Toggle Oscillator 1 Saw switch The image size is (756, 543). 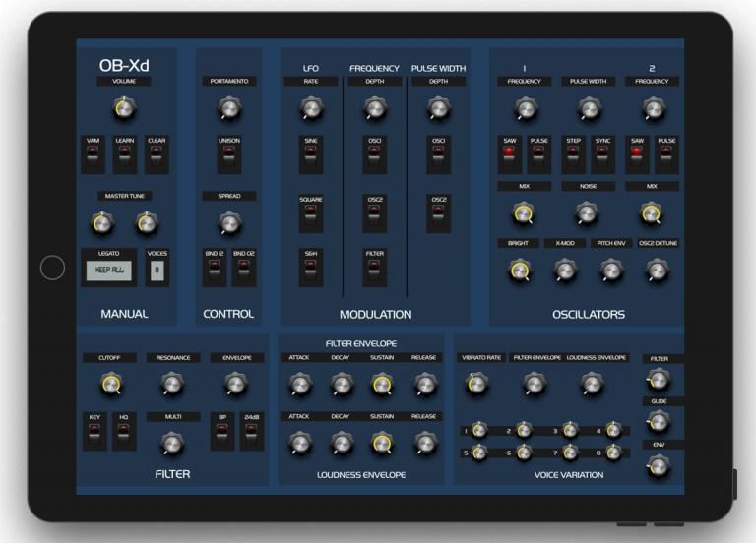coord(509,154)
